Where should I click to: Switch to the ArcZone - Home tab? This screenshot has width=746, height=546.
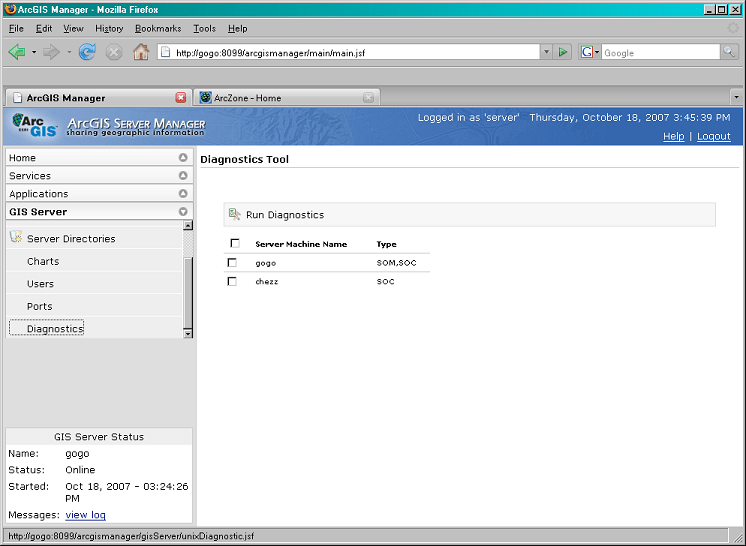click(287, 98)
